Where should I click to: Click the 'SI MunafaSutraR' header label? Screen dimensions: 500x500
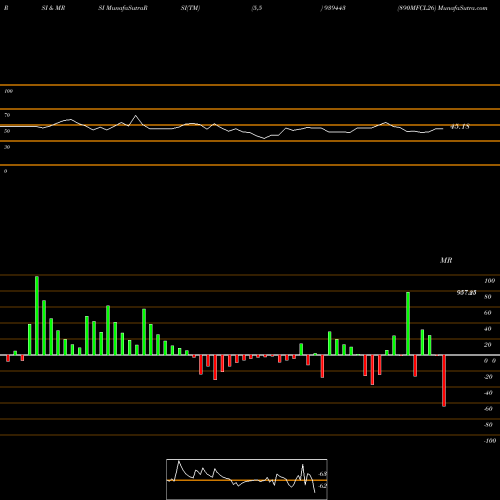coord(123,8)
